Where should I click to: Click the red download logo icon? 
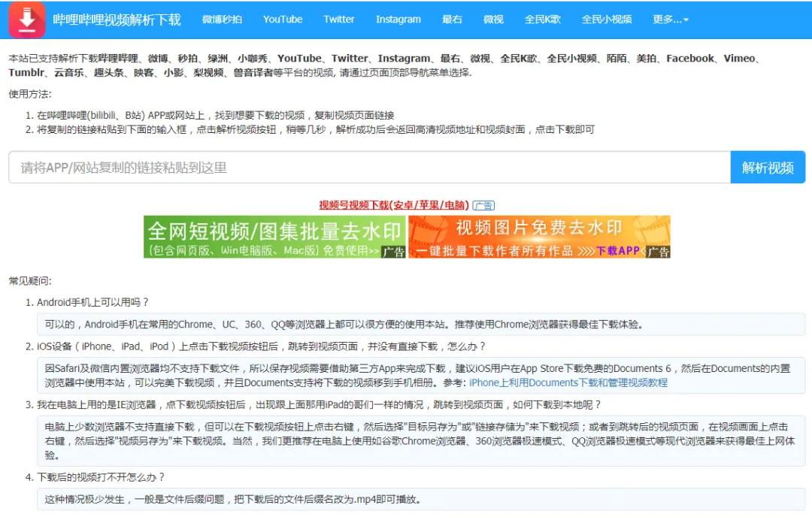[27, 20]
